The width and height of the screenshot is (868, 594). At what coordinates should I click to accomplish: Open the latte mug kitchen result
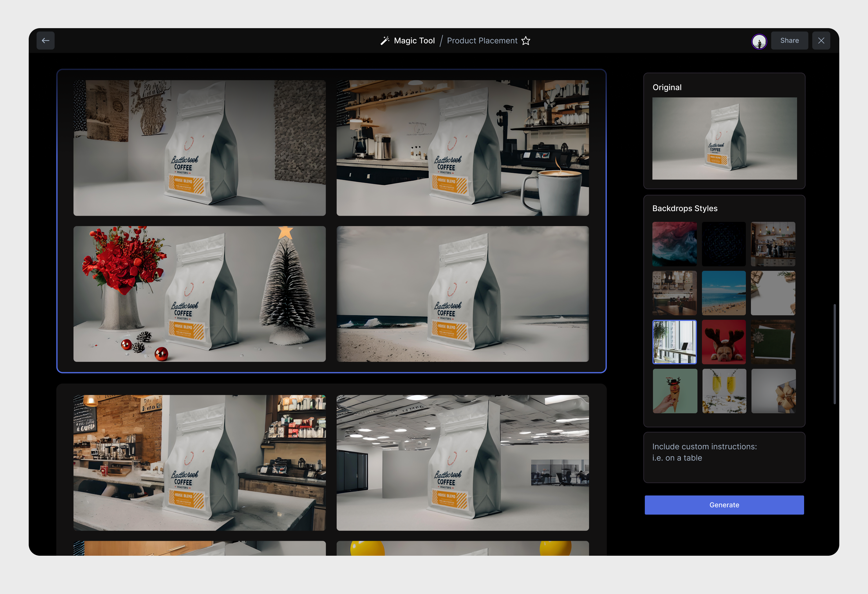(463, 148)
